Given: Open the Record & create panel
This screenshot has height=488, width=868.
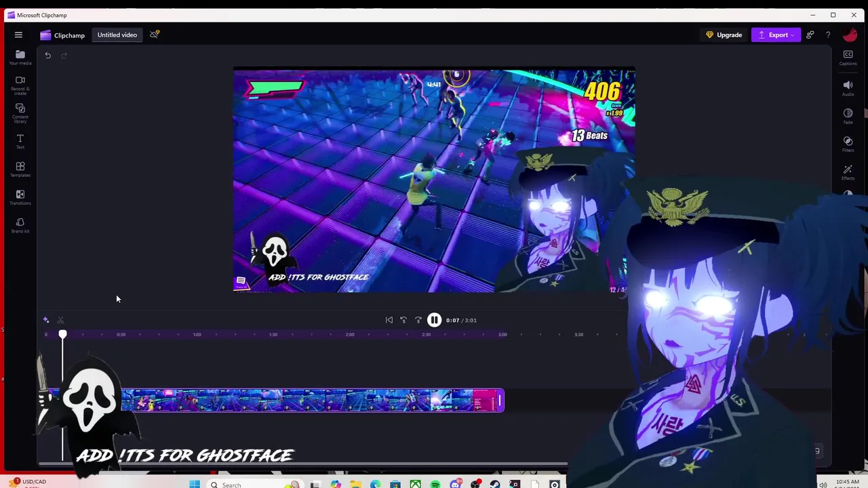Looking at the screenshot, I should click(x=20, y=85).
